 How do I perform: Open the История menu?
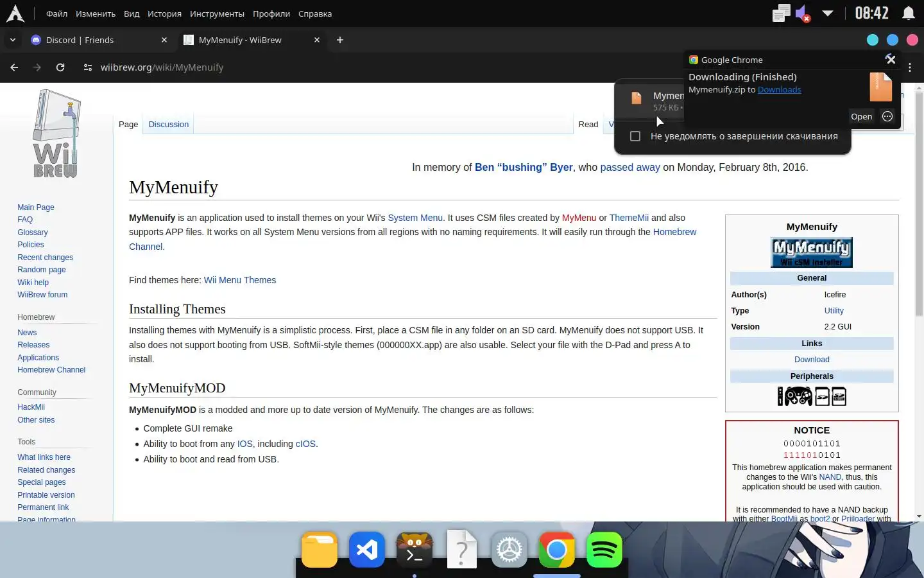164,13
